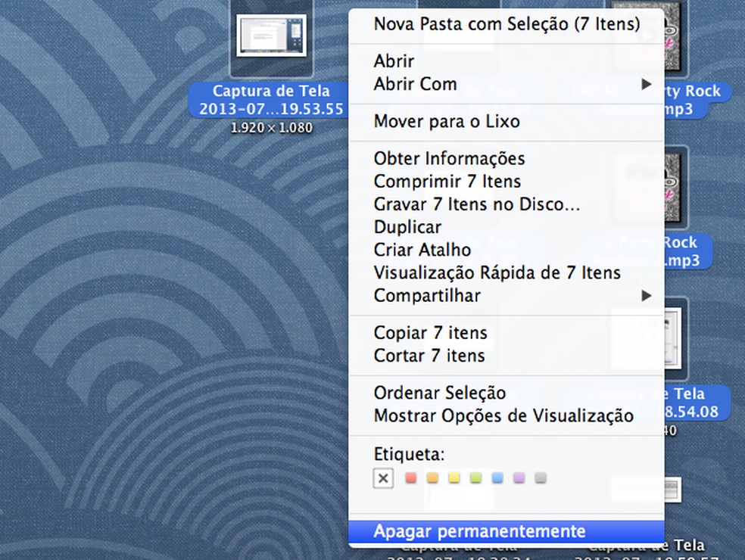
Task: Expand the Abrir Com submenu arrow
Action: (646, 84)
